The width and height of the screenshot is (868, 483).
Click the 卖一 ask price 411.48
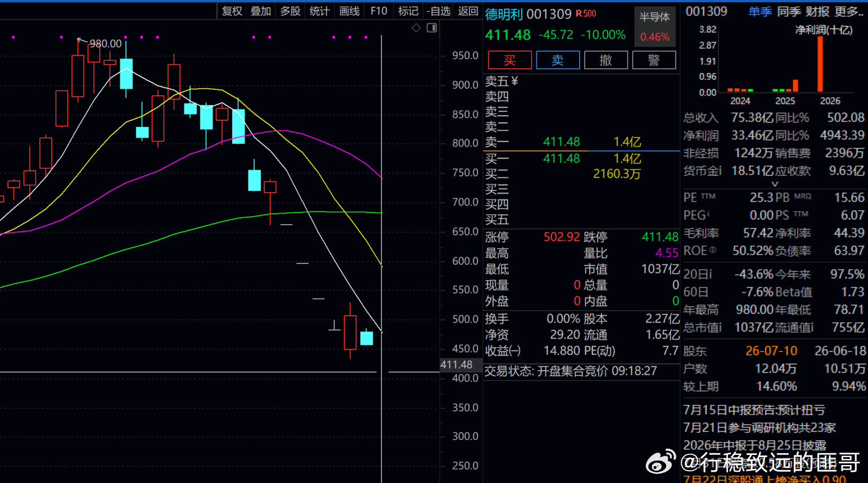(x=561, y=142)
